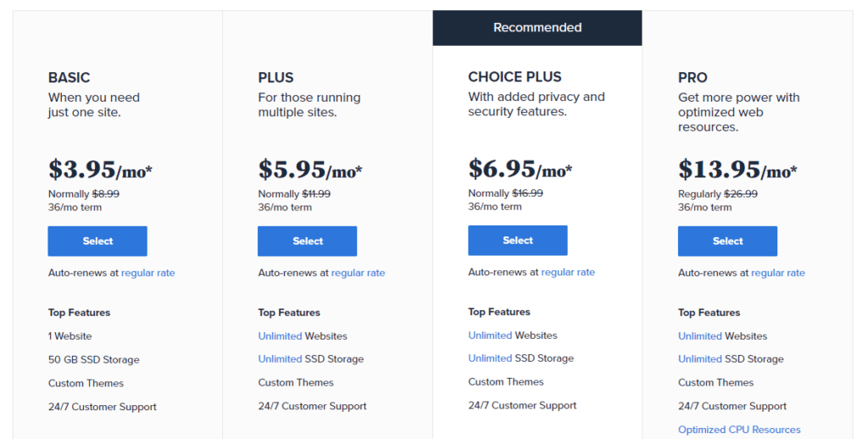
Task: Click Unlimited Websites link in PLUS column
Action: [x=280, y=336]
